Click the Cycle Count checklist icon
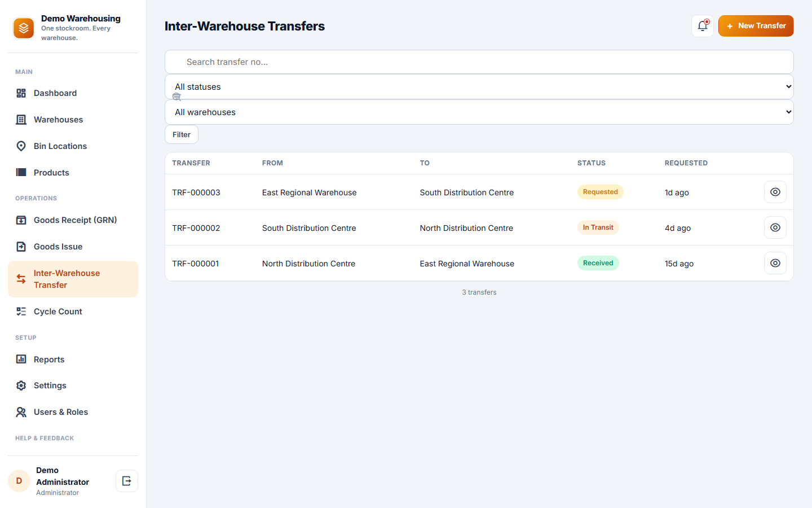The width and height of the screenshot is (812, 508). point(21,312)
